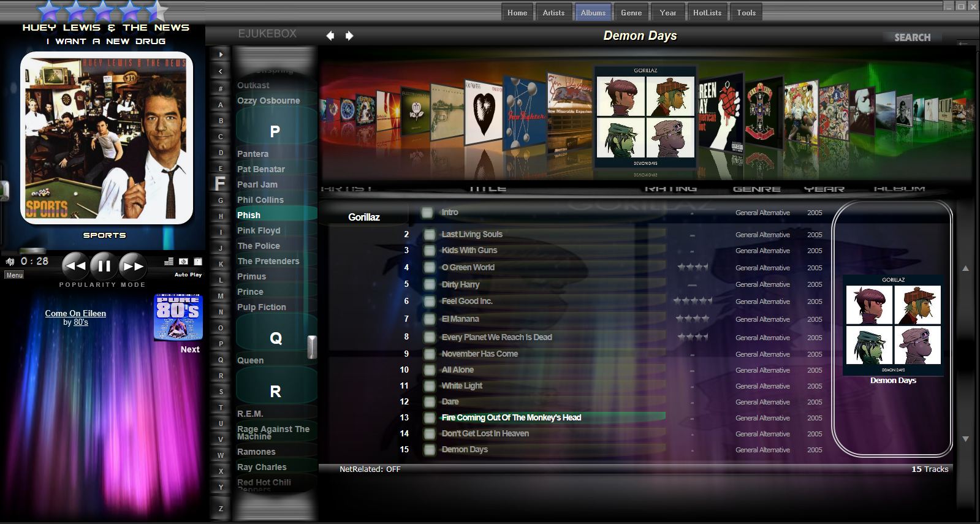Toggle checkbox for Kids With Guns
The width and height of the screenshot is (980, 524).
coord(429,251)
